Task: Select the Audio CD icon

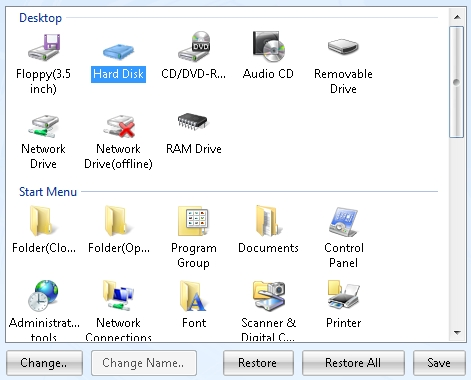Action: click(269, 46)
